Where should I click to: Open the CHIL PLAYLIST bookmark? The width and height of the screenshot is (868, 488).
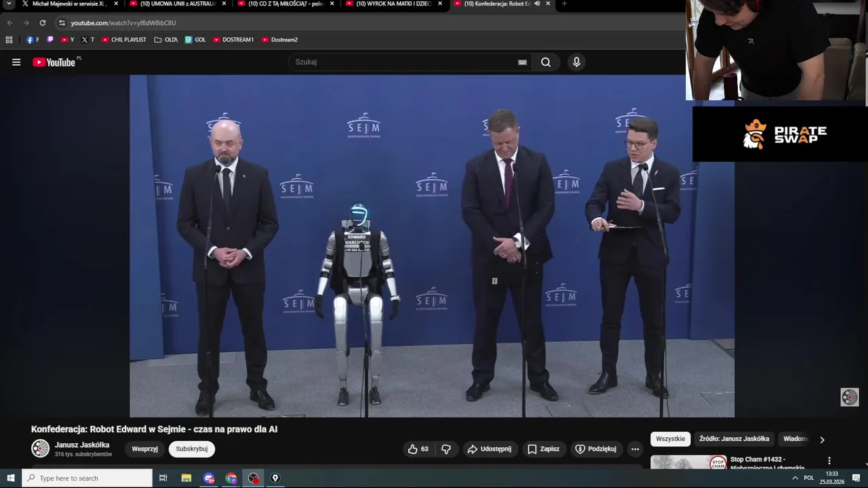coord(124,40)
